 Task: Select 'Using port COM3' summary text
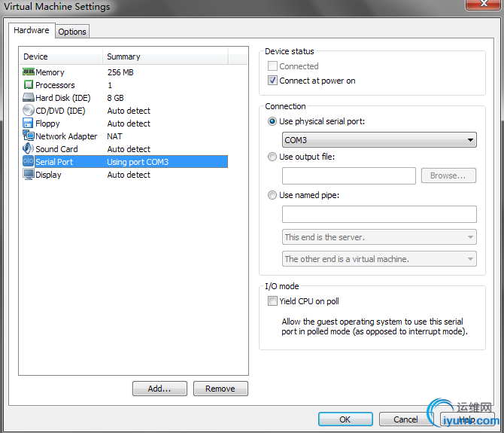(138, 162)
